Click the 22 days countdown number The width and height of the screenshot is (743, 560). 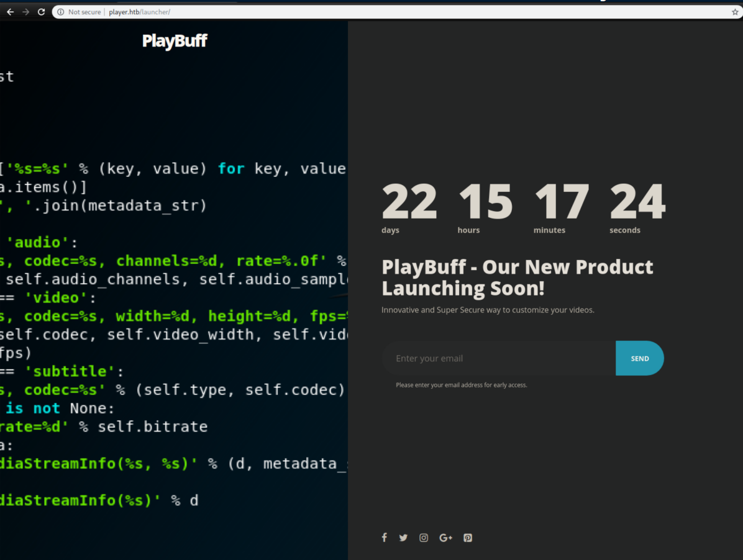point(409,202)
